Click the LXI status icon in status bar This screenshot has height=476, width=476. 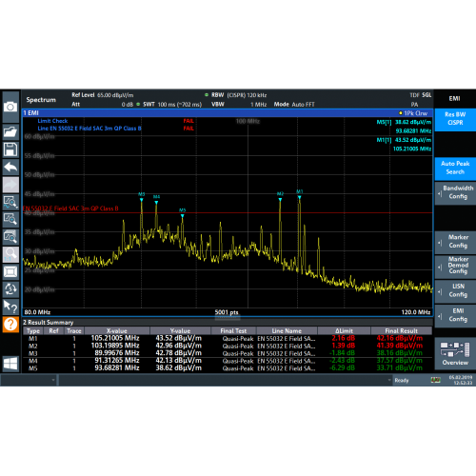(435, 380)
